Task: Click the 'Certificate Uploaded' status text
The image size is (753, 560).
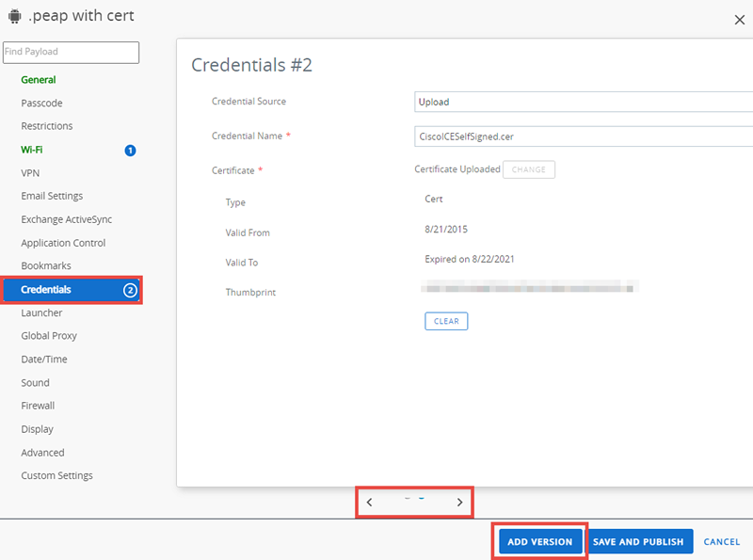Action: 457,169
